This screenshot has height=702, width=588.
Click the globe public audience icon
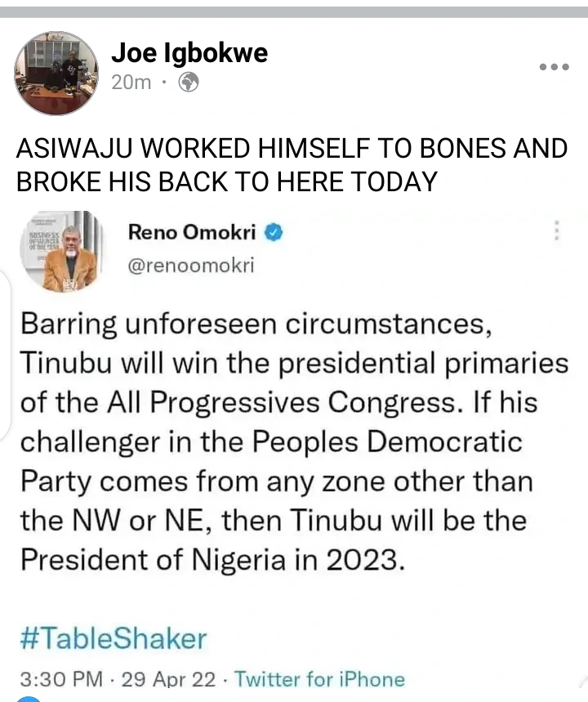[x=188, y=82]
